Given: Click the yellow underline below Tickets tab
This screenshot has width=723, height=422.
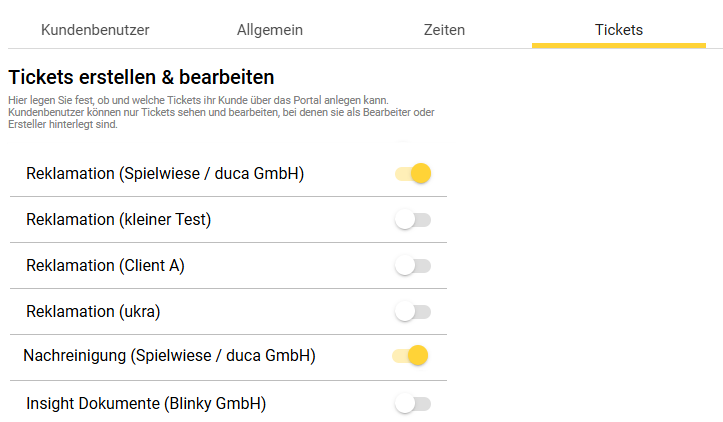Looking at the screenshot, I should pos(619,46).
